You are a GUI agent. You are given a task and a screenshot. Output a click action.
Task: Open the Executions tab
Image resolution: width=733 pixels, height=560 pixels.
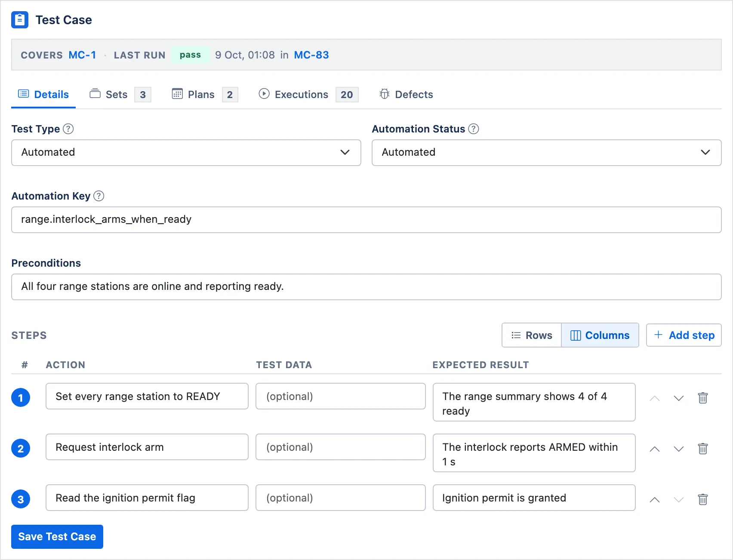click(x=308, y=94)
